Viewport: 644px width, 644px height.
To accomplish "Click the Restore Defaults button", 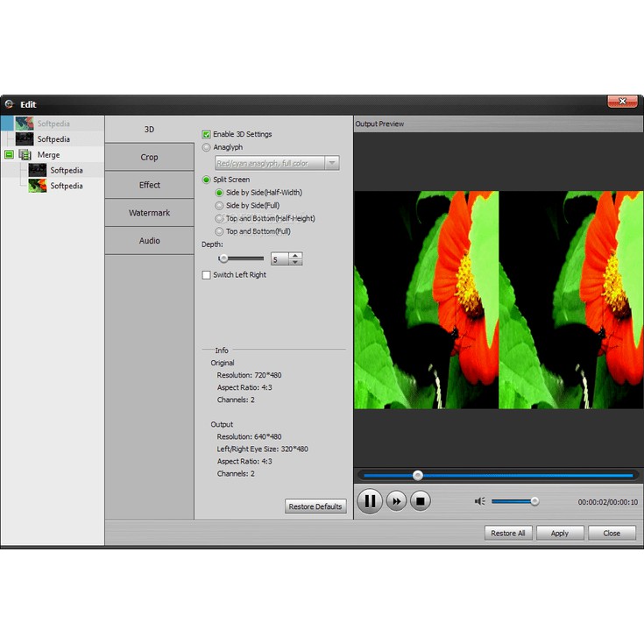I will pyautogui.click(x=315, y=506).
